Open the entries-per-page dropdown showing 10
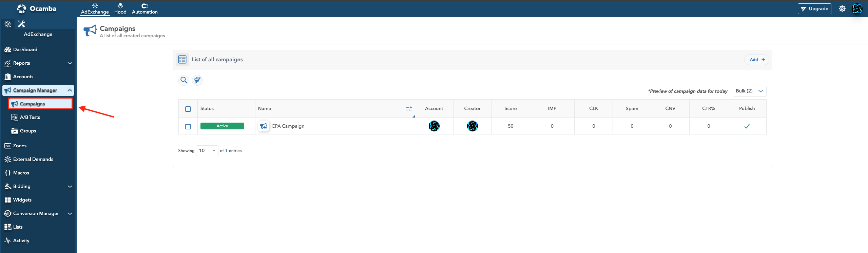 point(207,151)
